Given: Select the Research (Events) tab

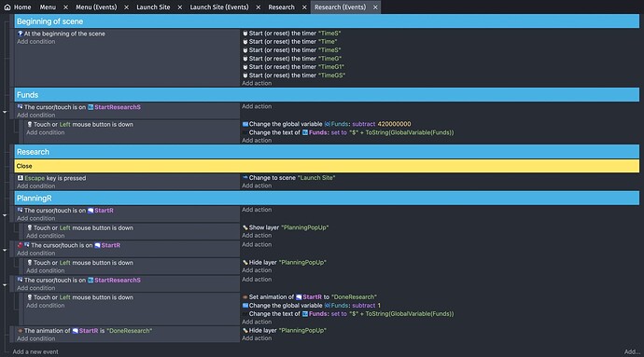Looking at the screenshot, I should click(x=340, y=7).
